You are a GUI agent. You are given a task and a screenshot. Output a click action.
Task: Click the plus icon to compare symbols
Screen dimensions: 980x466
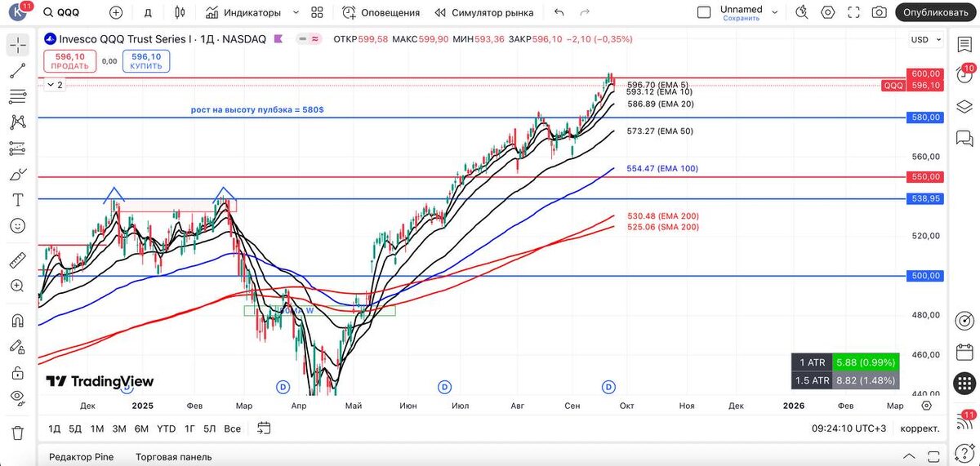click(x=116, y=12)
